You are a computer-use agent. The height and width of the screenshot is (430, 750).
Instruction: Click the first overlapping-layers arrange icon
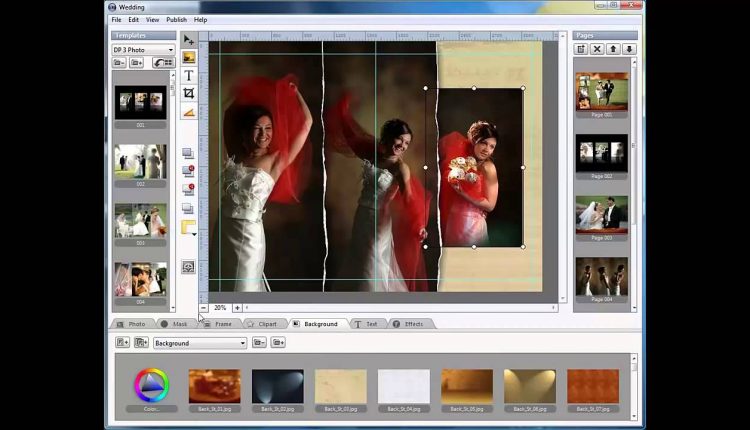tap(188, 153)
